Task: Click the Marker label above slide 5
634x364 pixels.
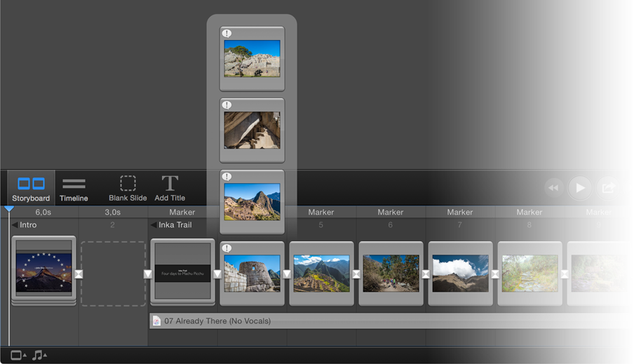Action: tap(321, 212)
